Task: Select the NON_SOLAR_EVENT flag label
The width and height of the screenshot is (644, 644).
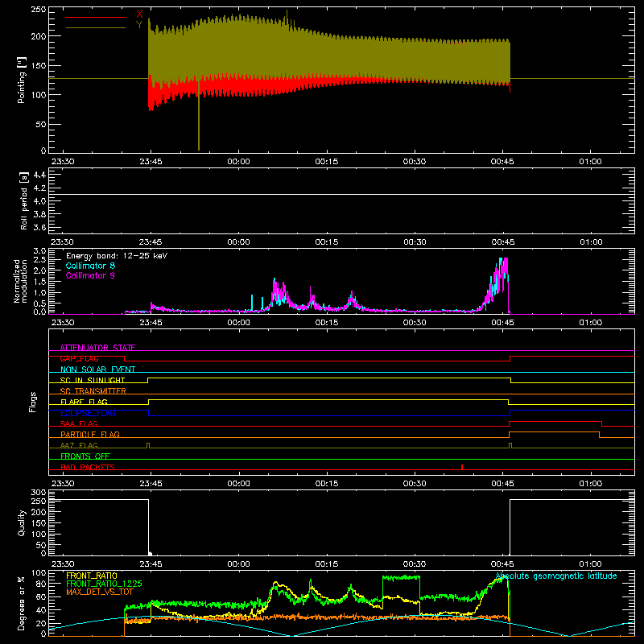Action: click(x=97, y=369)
